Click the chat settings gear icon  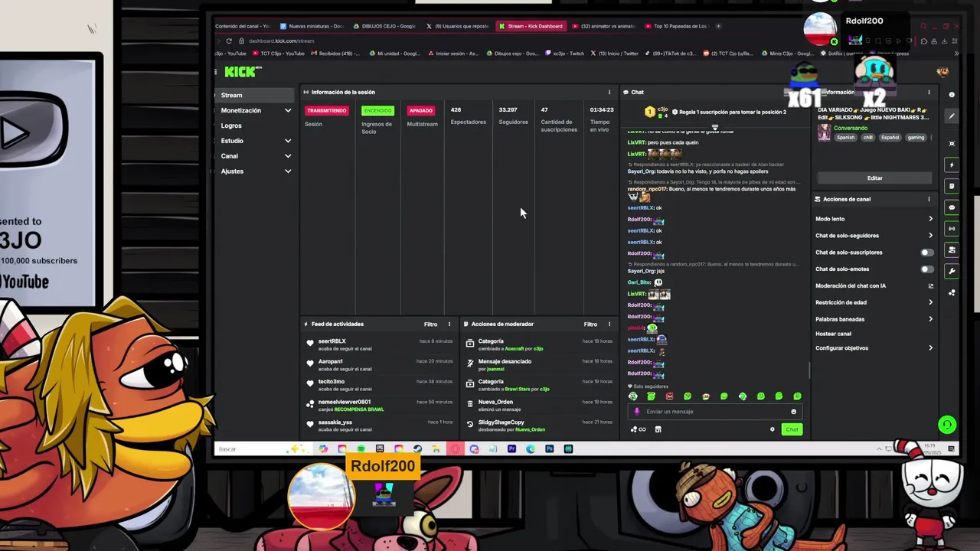[x=772, y=429]
